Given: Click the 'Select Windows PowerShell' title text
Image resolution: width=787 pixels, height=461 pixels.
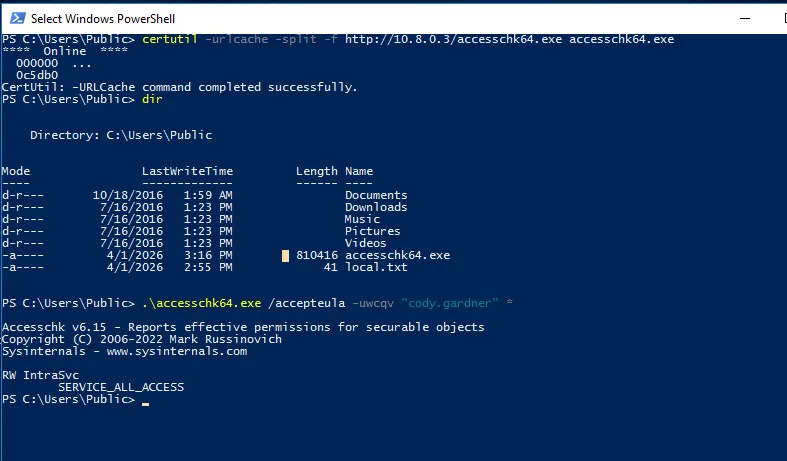Looking at the screenshot, I should (x=103, y=19).
